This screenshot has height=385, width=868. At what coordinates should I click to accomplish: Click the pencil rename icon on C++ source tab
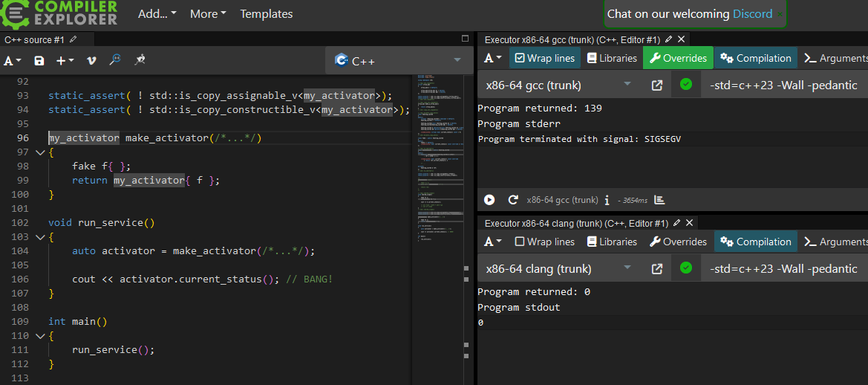tap(73, 39)
